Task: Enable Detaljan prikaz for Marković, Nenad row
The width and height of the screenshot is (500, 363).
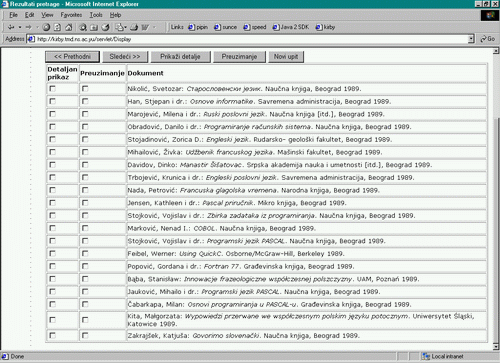Action: (x=52, y=228)
